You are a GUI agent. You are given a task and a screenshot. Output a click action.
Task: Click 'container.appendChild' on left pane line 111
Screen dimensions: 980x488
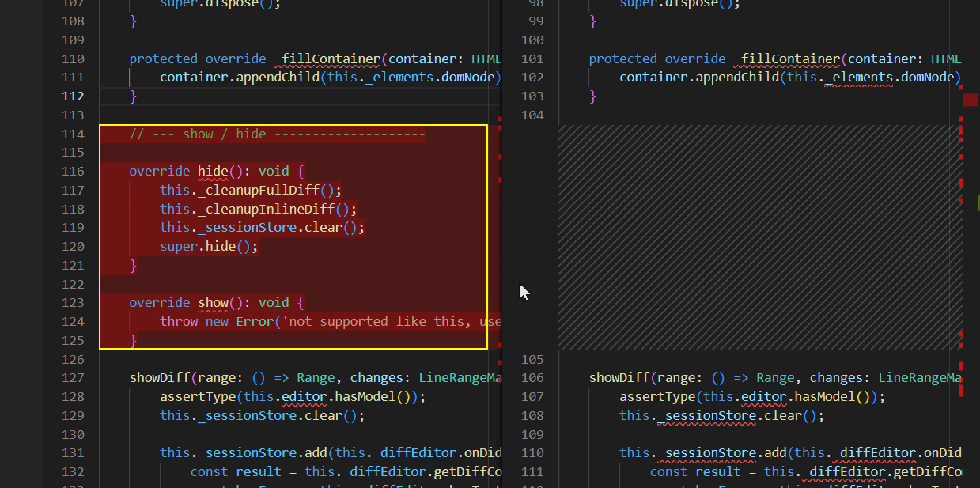[x=240, y=78]
